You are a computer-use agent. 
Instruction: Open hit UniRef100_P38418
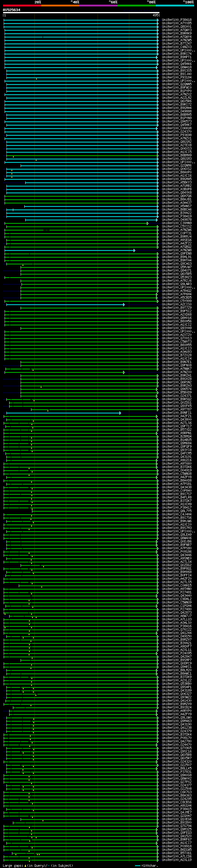[177, 20]
